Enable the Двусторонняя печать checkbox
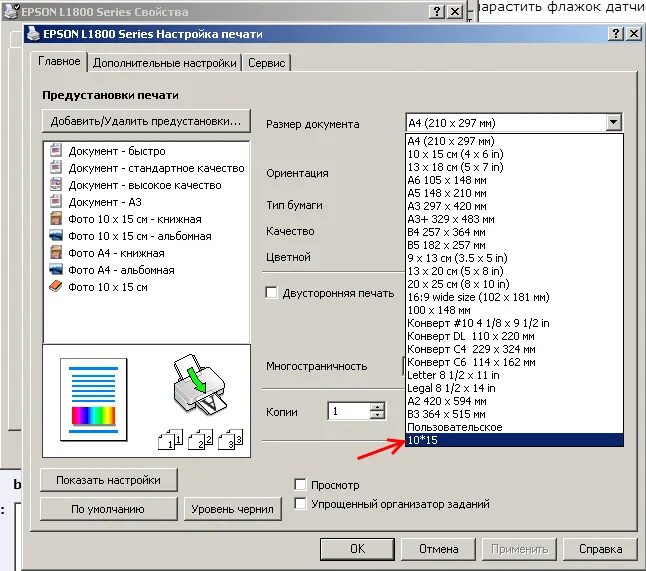646x571 pixels. point(272,293)
